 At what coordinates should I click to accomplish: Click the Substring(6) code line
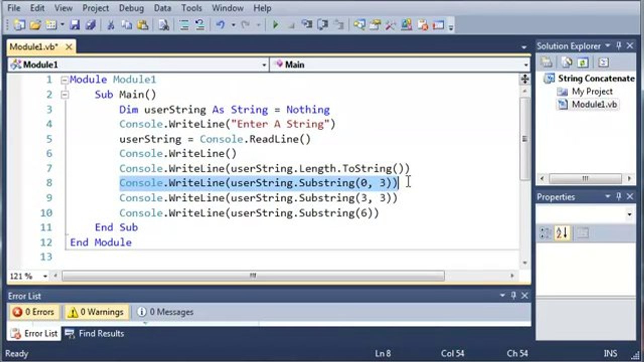(249, 213)
